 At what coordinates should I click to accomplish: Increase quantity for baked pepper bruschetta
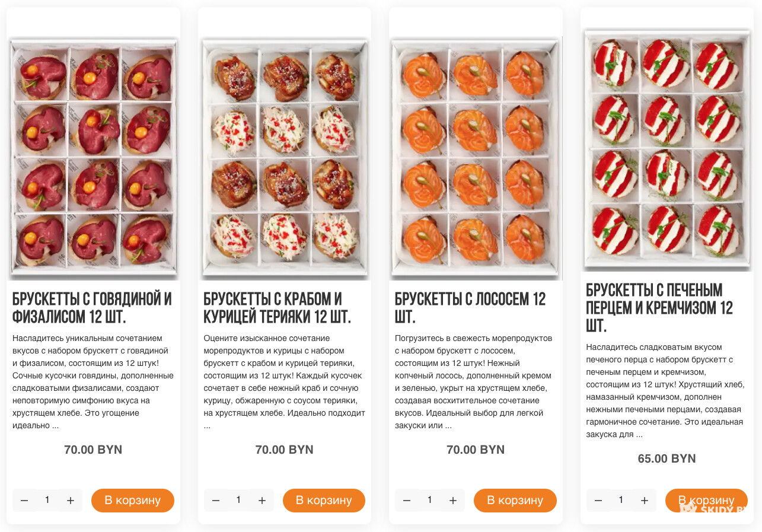645,501
